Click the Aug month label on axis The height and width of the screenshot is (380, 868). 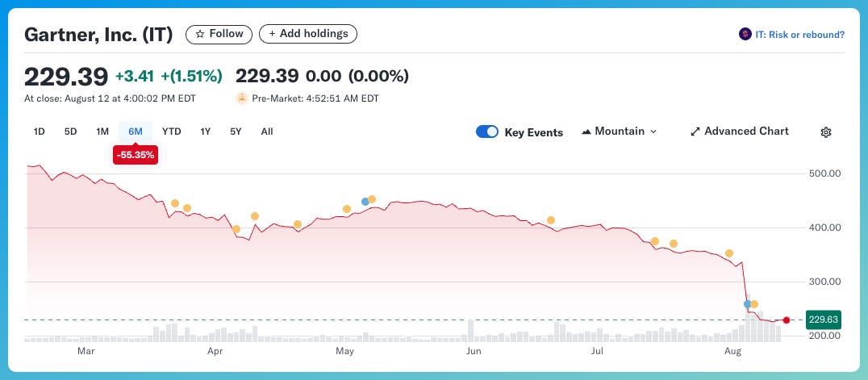click(733, 351)
